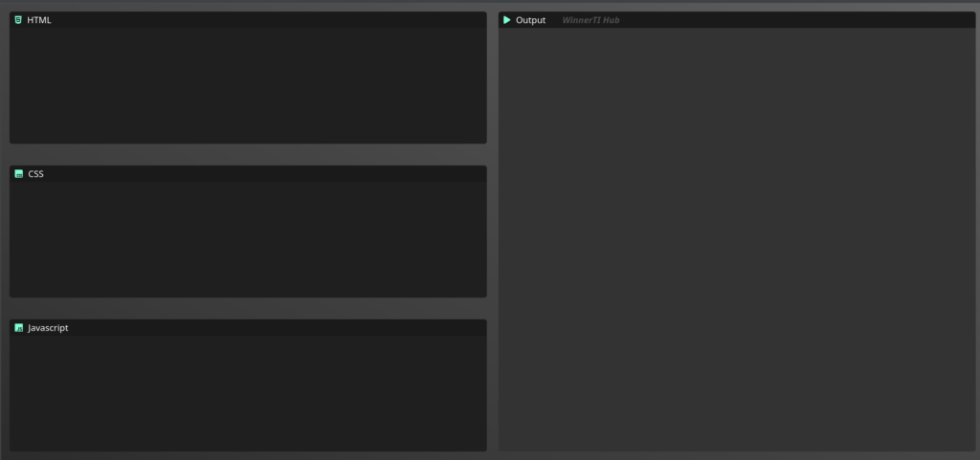This screenshot has width=980, height=460.
Task: Click the "Javascript" panel title
Action: click(48, 328)
